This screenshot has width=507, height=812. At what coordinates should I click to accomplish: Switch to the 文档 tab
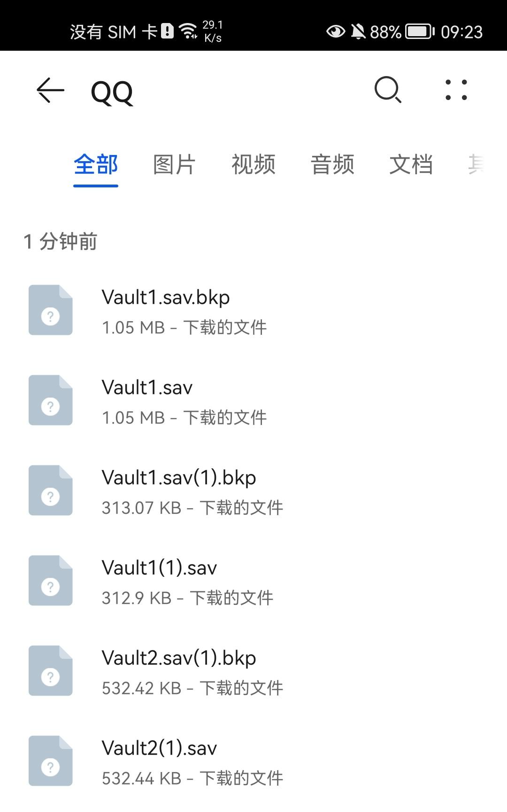(411, 165)
